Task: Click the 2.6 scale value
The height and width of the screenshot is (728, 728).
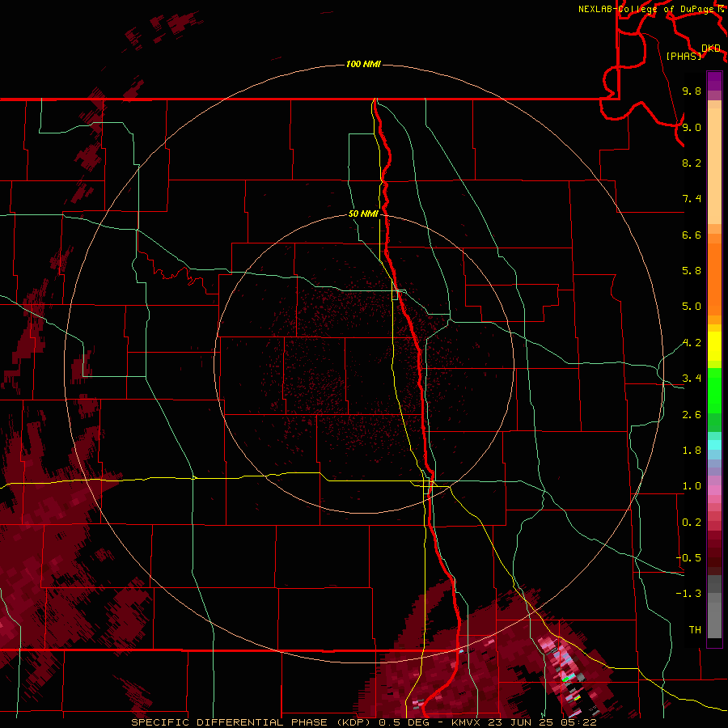Action: (692, 415)
